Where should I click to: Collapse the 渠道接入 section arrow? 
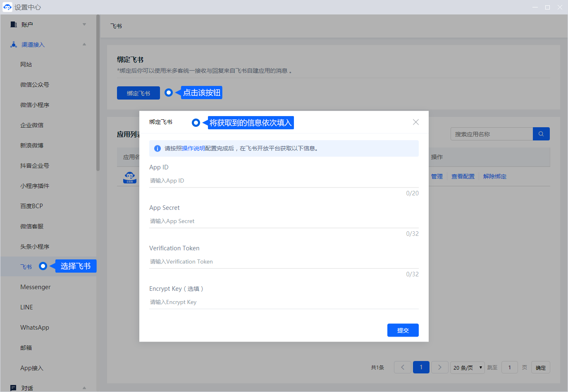click(84, 45)
